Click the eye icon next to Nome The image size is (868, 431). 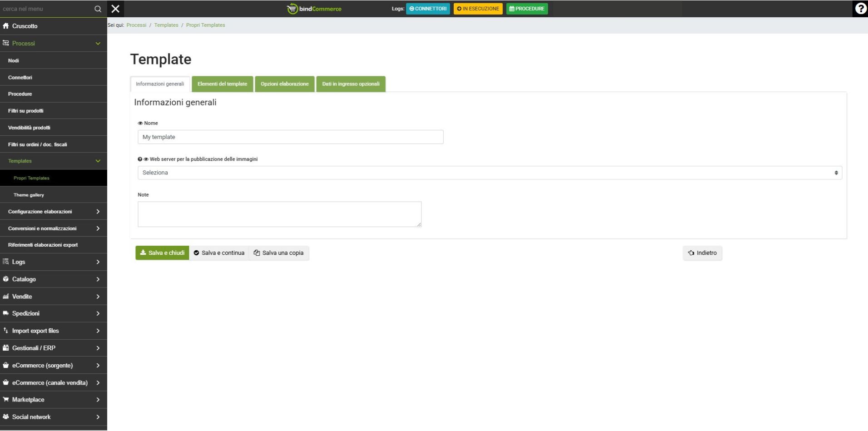140,124
